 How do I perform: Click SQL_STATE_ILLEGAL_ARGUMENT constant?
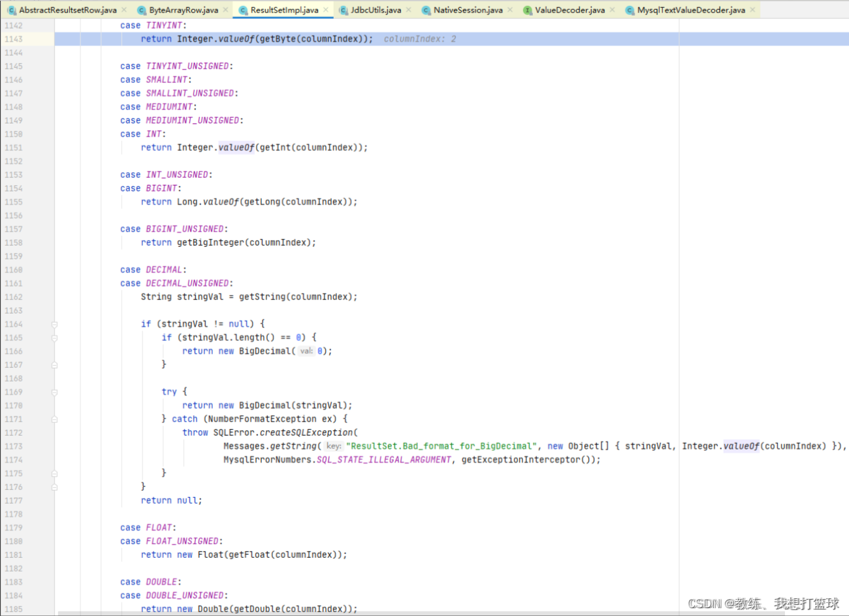point(384,460)
